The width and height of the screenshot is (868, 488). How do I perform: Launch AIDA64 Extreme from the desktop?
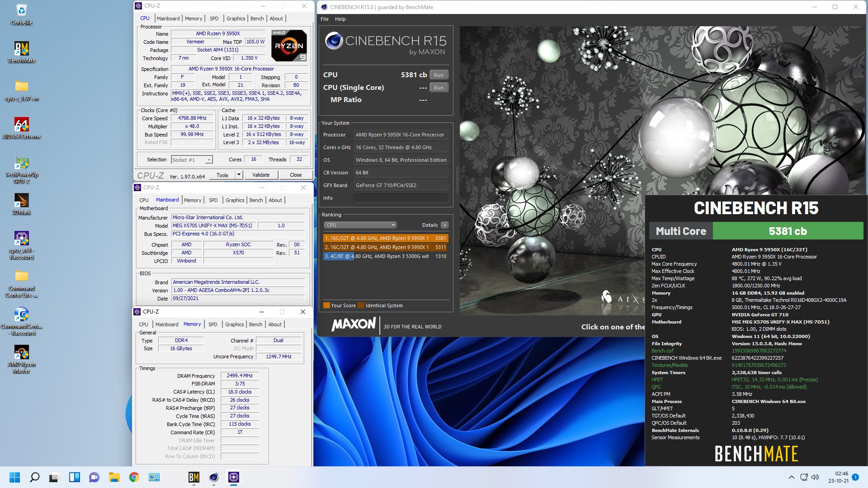21,128
